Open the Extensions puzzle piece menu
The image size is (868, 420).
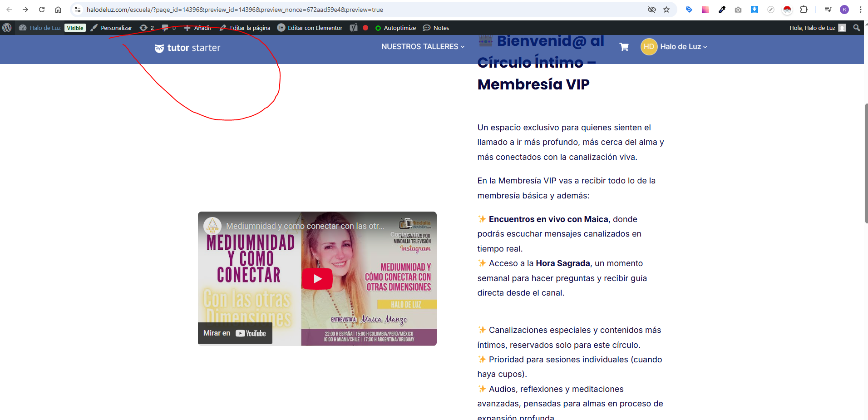pos(804,10)
